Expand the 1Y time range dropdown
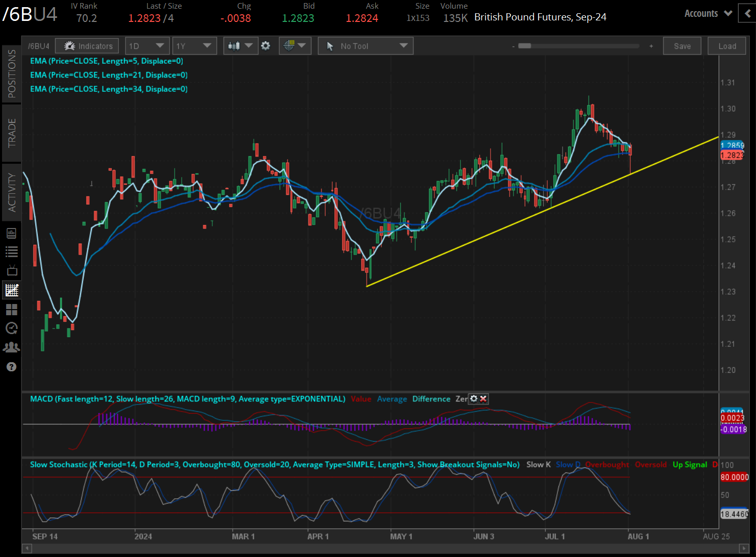Screen dimensions: 756x557 tap(194, 46)
